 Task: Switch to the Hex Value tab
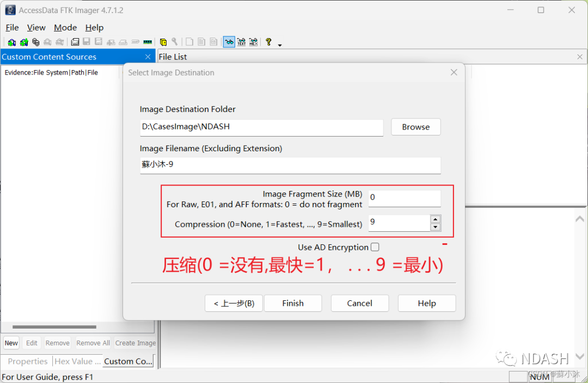click(77, 361)
